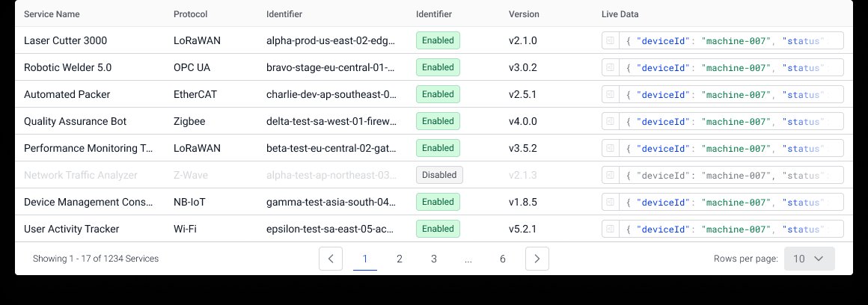Toggle Enabled badge for User Activity Tracker
The width and height of the screenshot is (868, 305).
coord(438,229)
